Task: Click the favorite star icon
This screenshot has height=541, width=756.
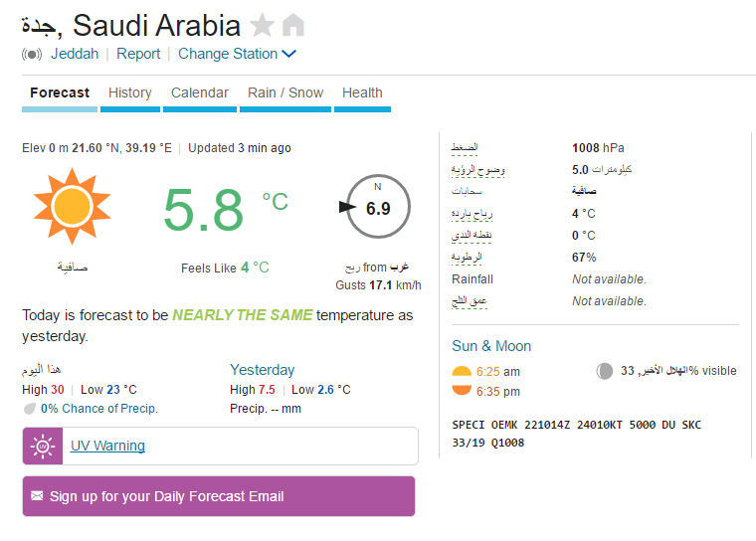Action: [x=263, y=25]
